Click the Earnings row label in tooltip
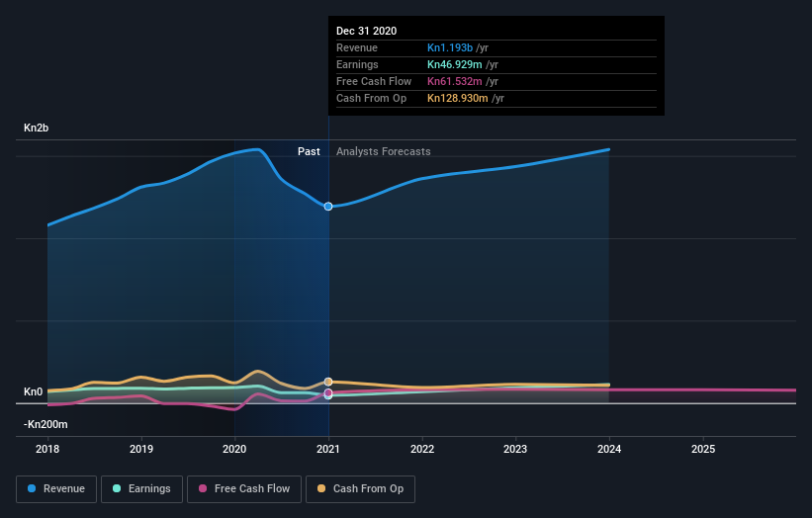This screenshot has width=812, height=518. click(x=357, y=64)
